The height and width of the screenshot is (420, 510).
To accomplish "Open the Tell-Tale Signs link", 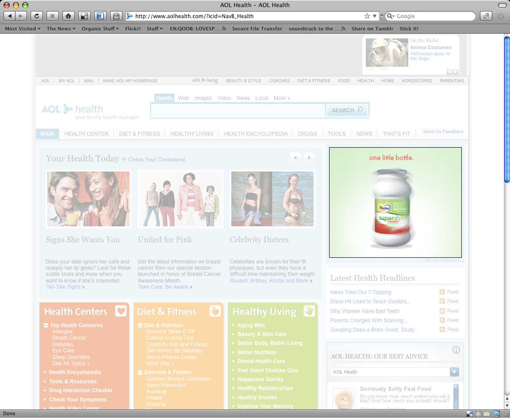I will click(63, 287).
